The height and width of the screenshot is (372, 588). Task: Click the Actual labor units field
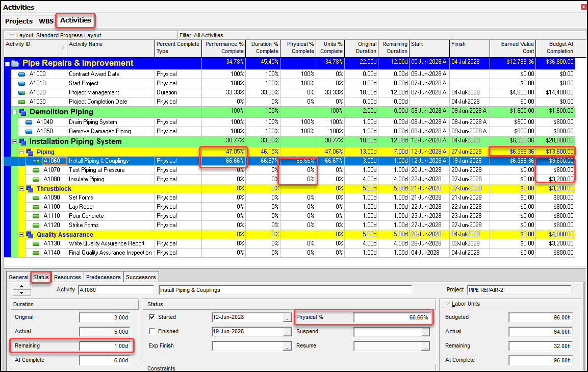(541, 332)
